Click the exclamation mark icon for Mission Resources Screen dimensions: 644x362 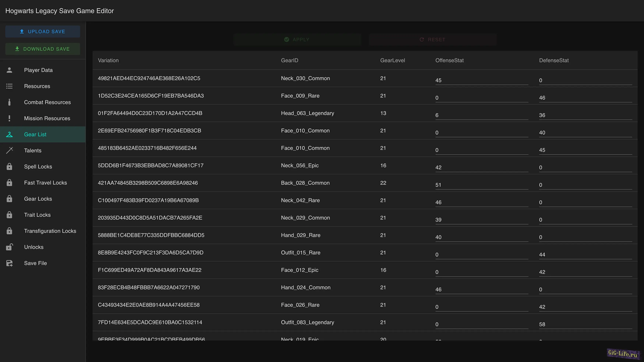[9, 118]
